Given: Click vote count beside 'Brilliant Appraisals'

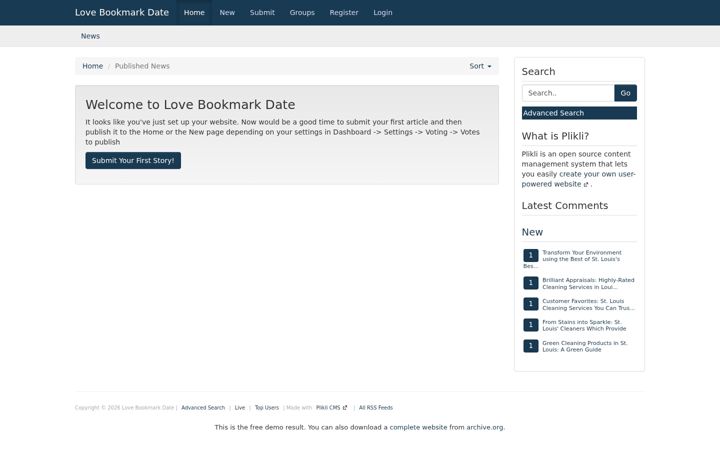Looking at the screenshot, I should point(531,283).
